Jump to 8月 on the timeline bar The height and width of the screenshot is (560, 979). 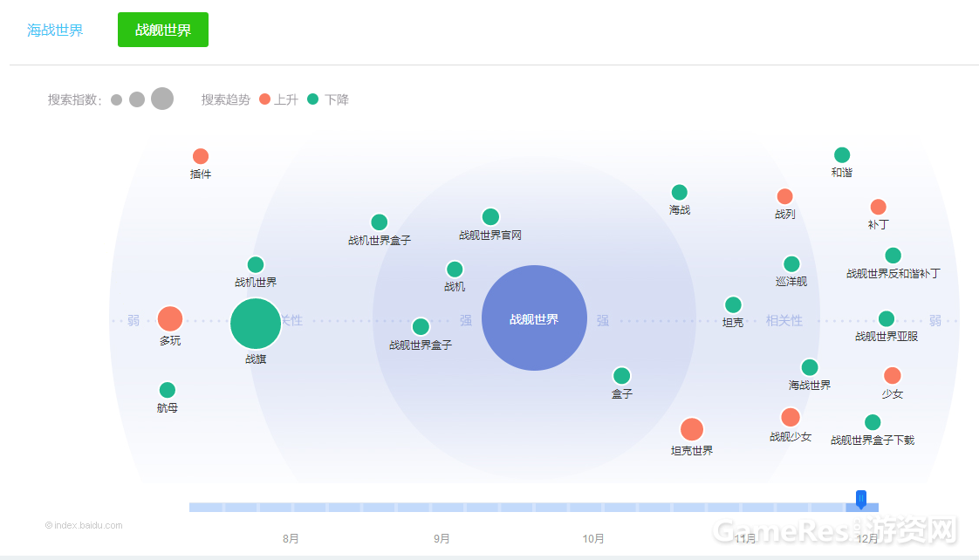click(291, 539)
